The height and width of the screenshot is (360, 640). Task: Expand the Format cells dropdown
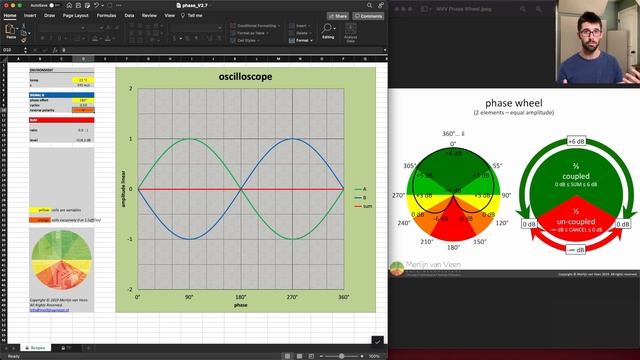pyautogui.click(x=311, y=40)
